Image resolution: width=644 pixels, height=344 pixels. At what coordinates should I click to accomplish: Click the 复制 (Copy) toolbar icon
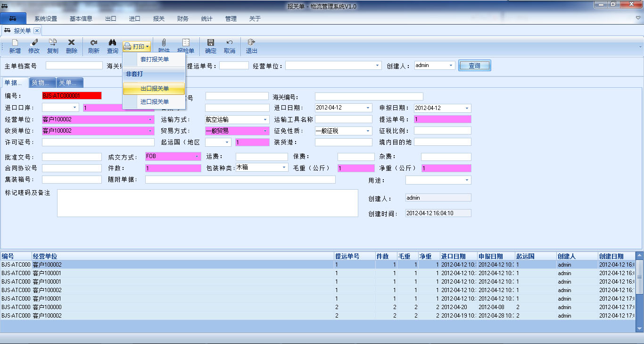(53, 42)
